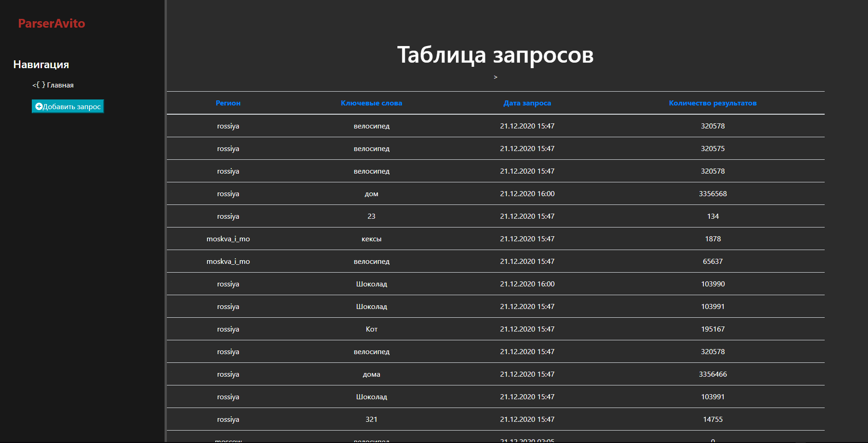
Task: Sort the table by Регион column
Action: coord(228,103)
